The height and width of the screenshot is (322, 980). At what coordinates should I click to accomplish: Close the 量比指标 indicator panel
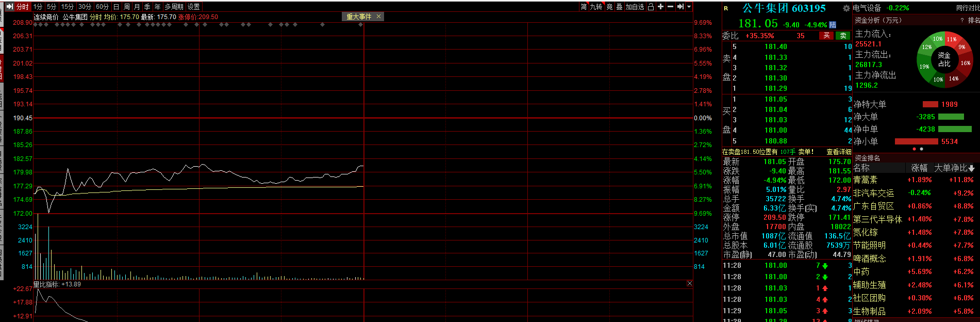tap(690, 284)
